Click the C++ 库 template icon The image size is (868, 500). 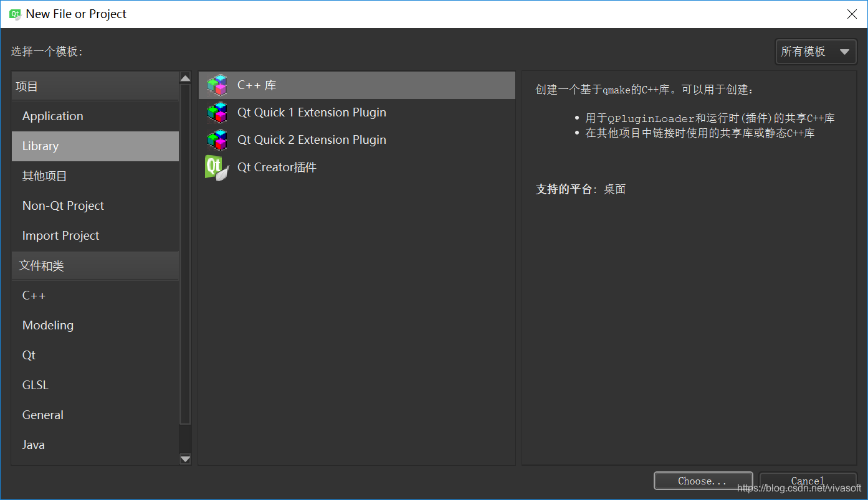click(217, 85)
